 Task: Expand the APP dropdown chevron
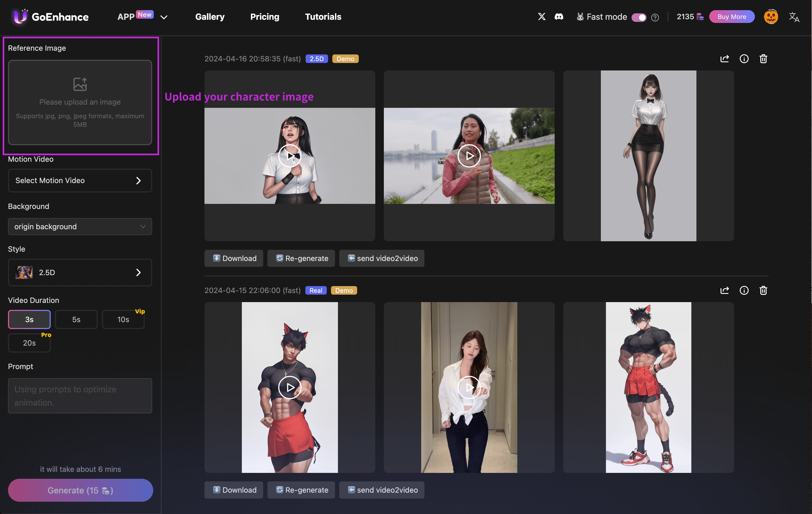pyautogui.click(x=164, y=17)
